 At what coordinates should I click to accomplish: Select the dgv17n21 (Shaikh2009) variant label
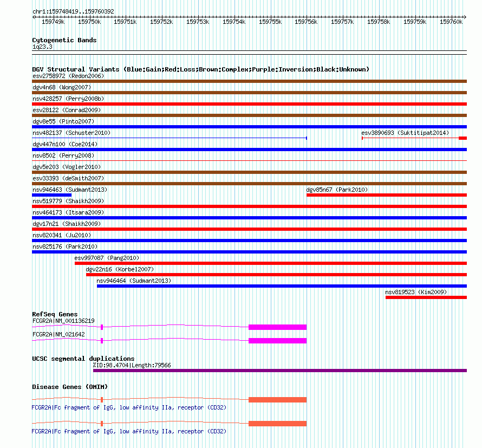(x=67, y=224)
